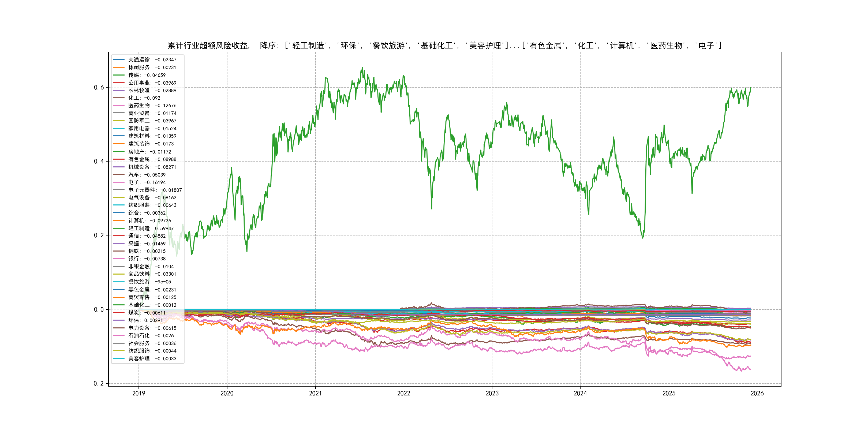Click the green line swatch beside 传媒
This screenshot has height=434, width=868.
point(119,75)
